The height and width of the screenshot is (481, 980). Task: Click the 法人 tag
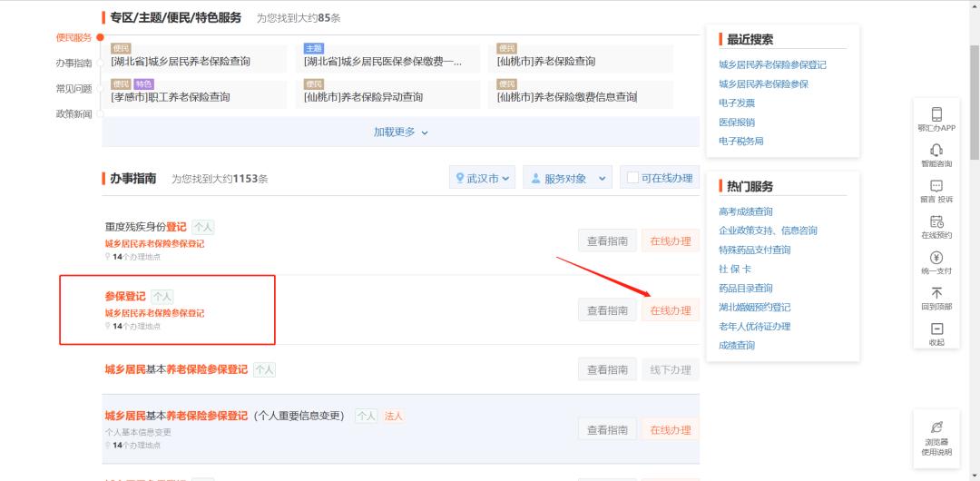tap(394, 416)
